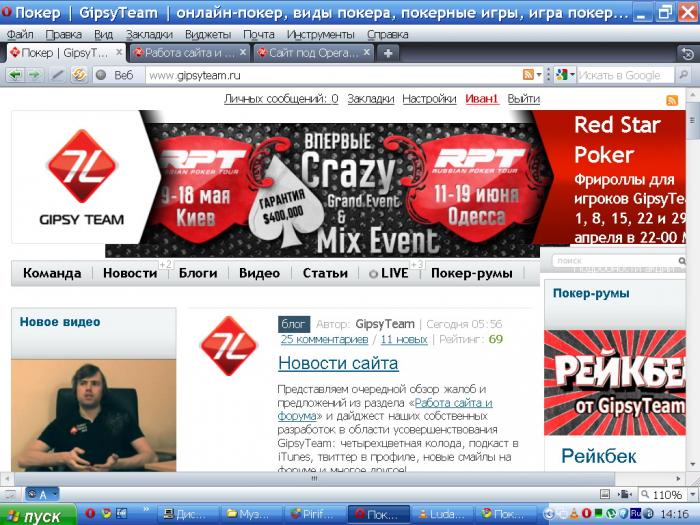Click the orange RSS icon on the webpage
This screenshot has height=525, width=700.
pos(672,100)
